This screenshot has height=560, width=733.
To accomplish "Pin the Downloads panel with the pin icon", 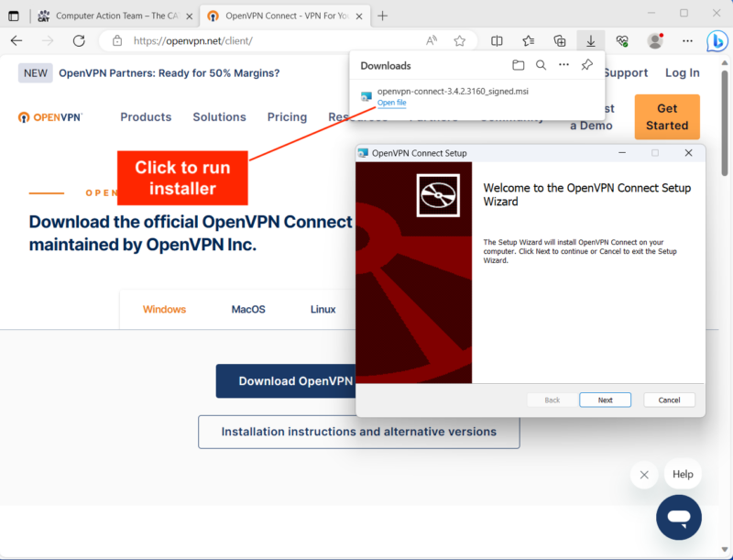I will (586, 65).
